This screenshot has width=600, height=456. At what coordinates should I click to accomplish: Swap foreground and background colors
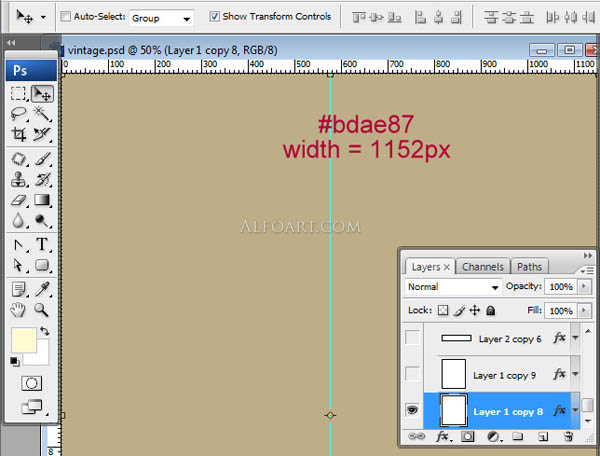pyautogui.click(x=44, y=331)
